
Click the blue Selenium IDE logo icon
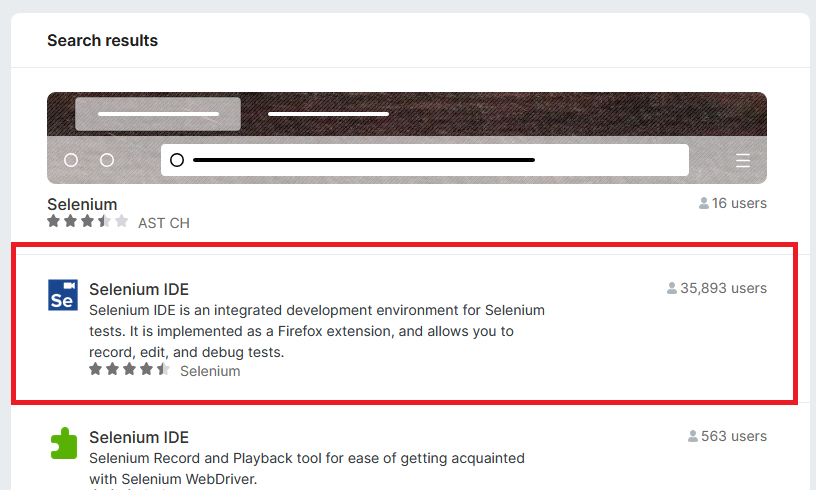pyautogui.click(x=63, y=295)
